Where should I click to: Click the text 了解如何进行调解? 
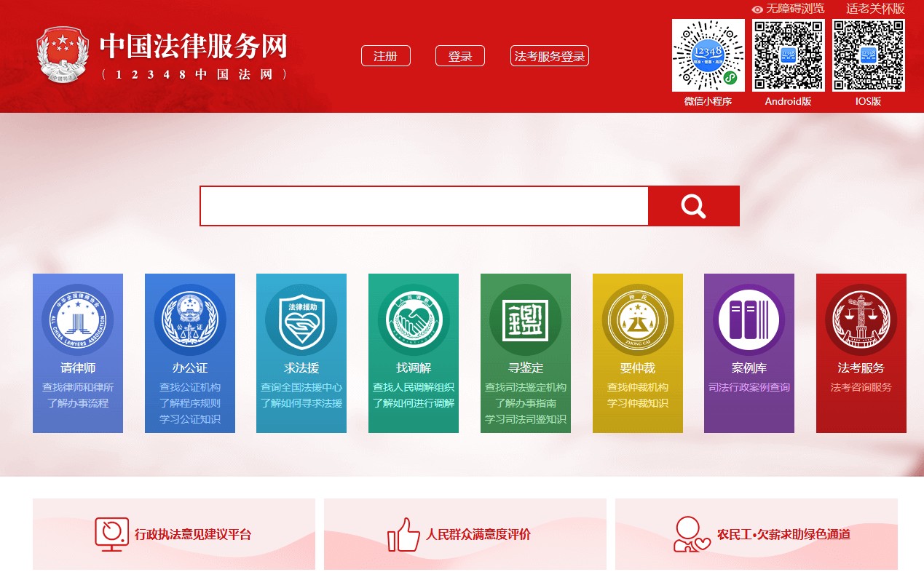[414, 403]
